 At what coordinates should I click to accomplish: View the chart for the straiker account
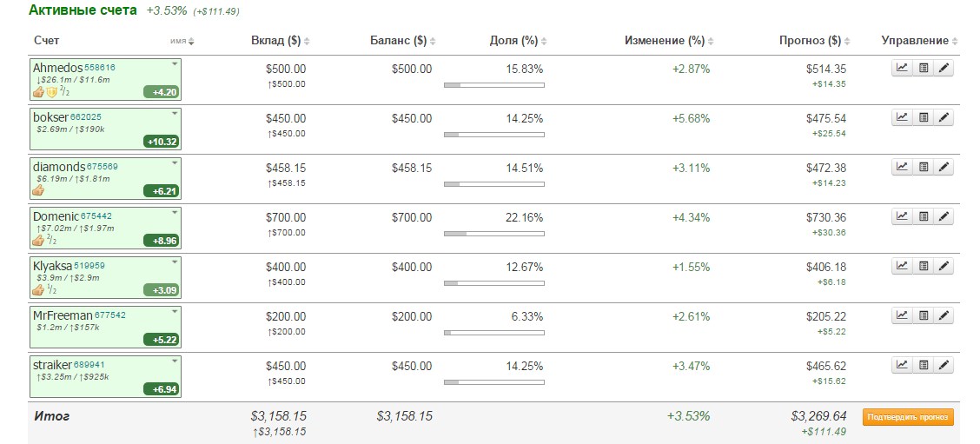(x=902, y=365)
